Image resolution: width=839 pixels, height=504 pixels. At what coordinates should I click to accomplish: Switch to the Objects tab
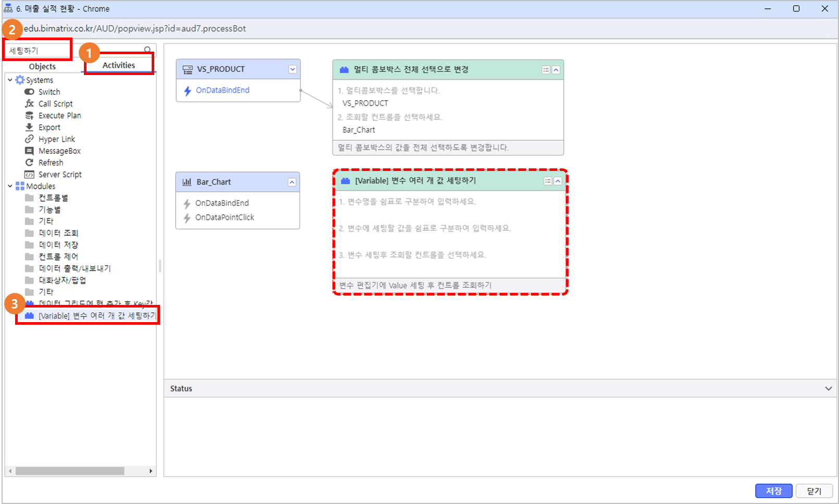pyautogui.click(x=42, y=66)
